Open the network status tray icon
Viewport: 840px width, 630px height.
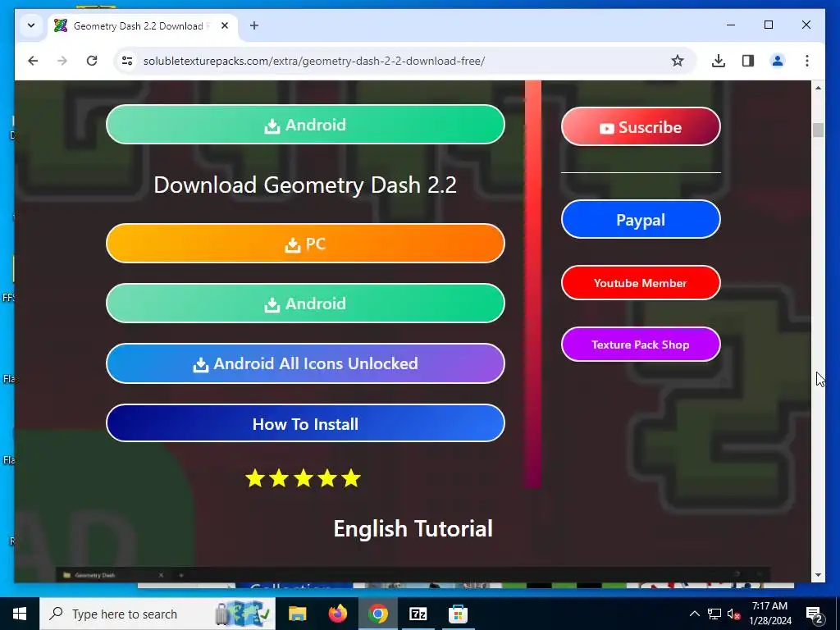pyautogui.click(x=714, y=614)
